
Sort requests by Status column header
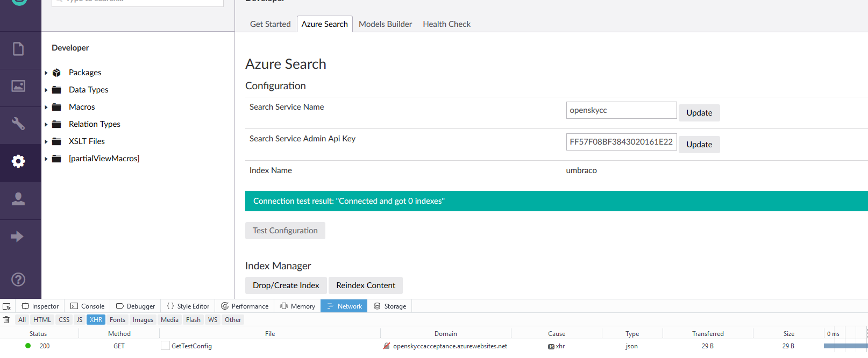(38, 334)
